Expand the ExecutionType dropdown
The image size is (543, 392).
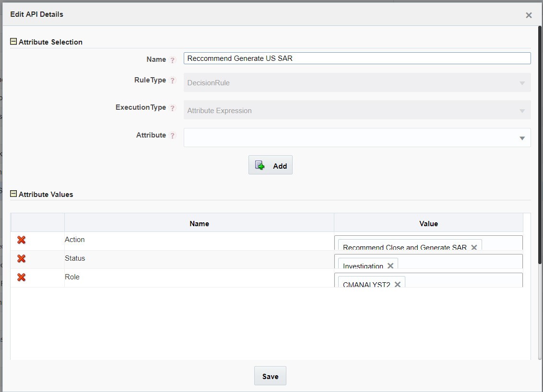(522, 110)
